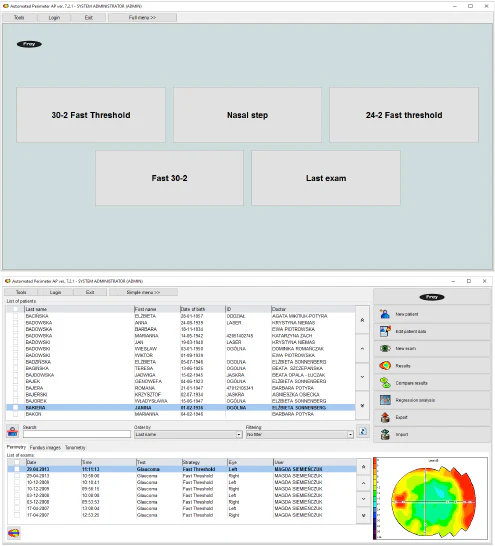This screenshot has width=495, height=546.
Task: Click the search icon beside Search field
Action: point(13,431)
